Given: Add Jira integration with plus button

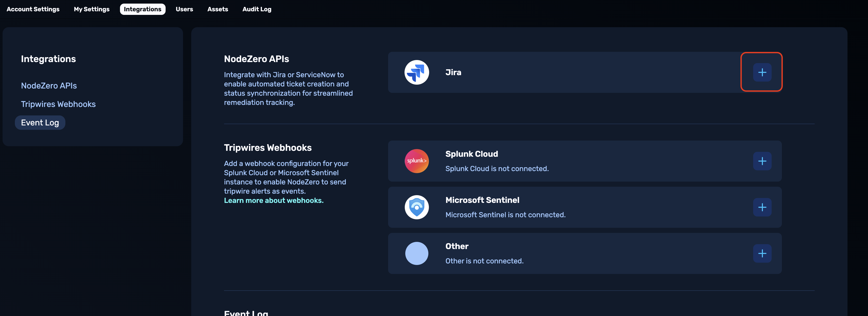Looking at the screenshot, I should click(x=762, y=72).
